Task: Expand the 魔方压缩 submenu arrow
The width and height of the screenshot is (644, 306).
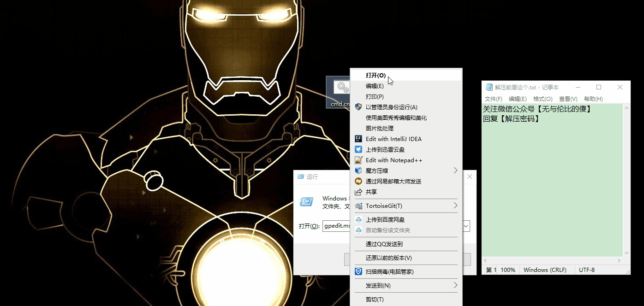Action: 455,171
